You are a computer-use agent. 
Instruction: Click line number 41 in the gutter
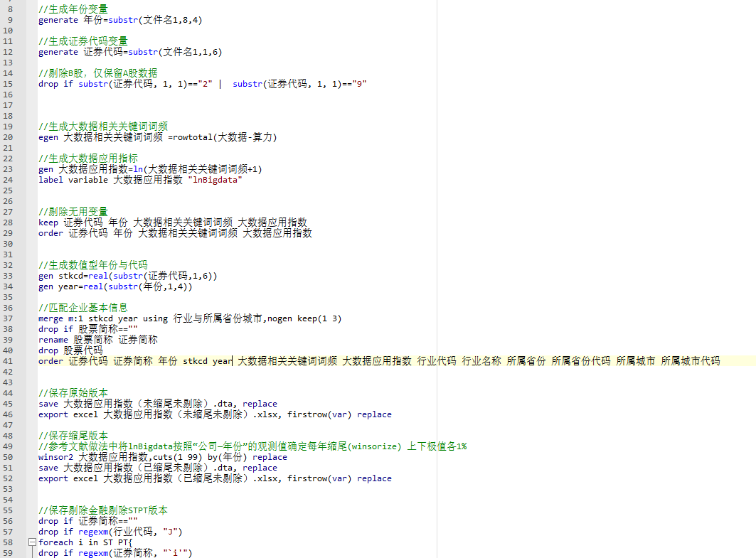(x=9, y=361)
